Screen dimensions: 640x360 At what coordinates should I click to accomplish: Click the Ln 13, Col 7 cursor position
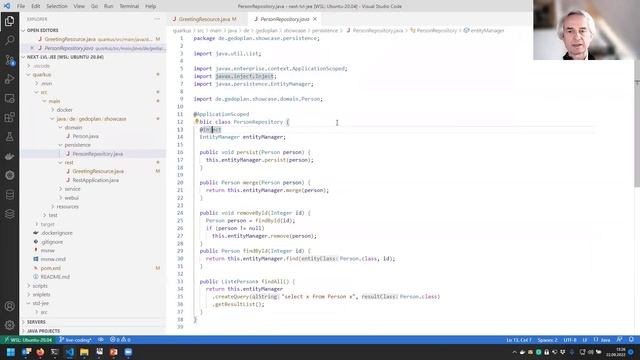pyautogui.click(x=519, y=340)
